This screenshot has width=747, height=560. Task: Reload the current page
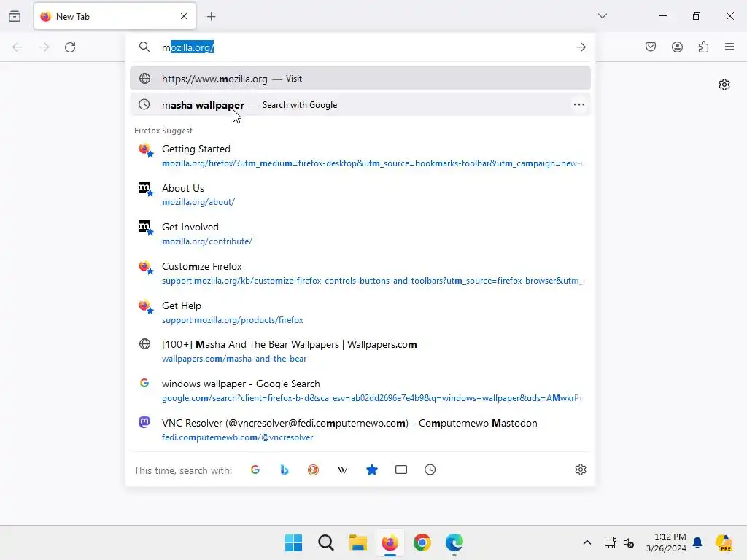click(70, 47)
